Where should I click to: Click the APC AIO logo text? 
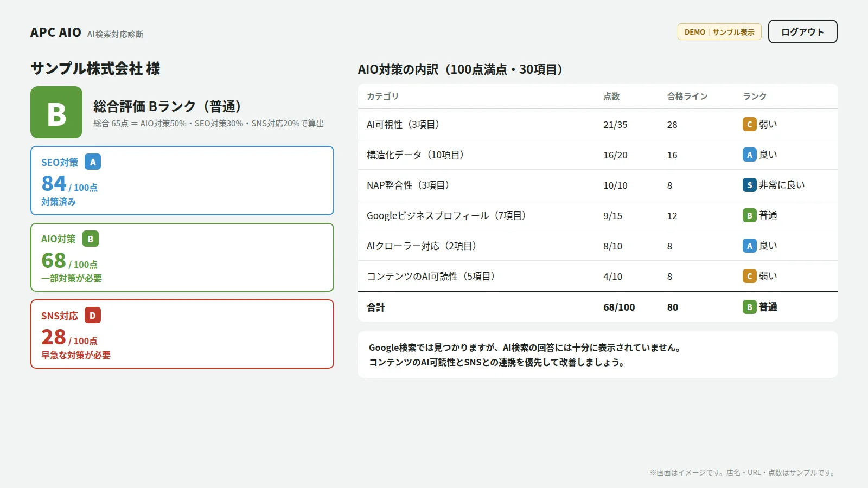56,33
